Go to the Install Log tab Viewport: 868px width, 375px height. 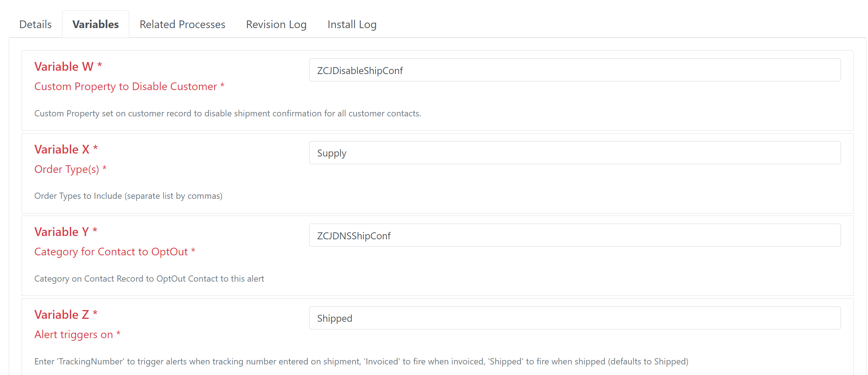(x=352, y=24)
